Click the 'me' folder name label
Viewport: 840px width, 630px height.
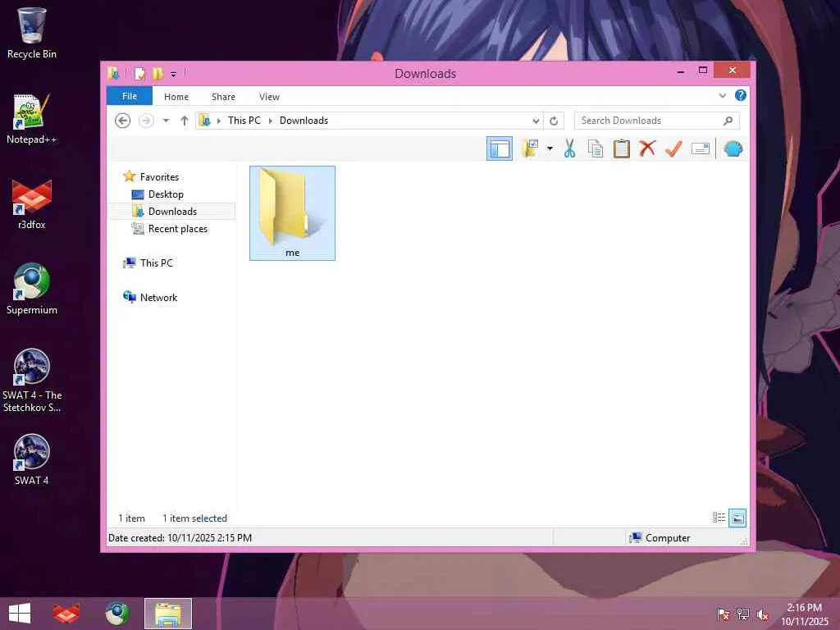click(293, 253)
